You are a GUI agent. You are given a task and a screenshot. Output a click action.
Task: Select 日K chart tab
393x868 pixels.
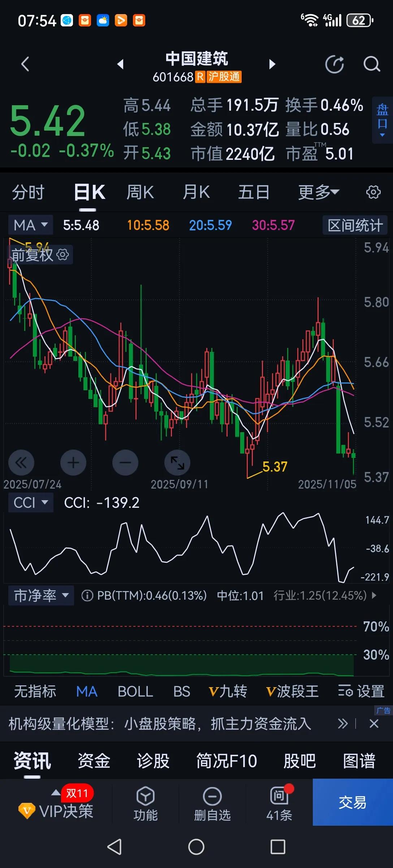(90, 192)
